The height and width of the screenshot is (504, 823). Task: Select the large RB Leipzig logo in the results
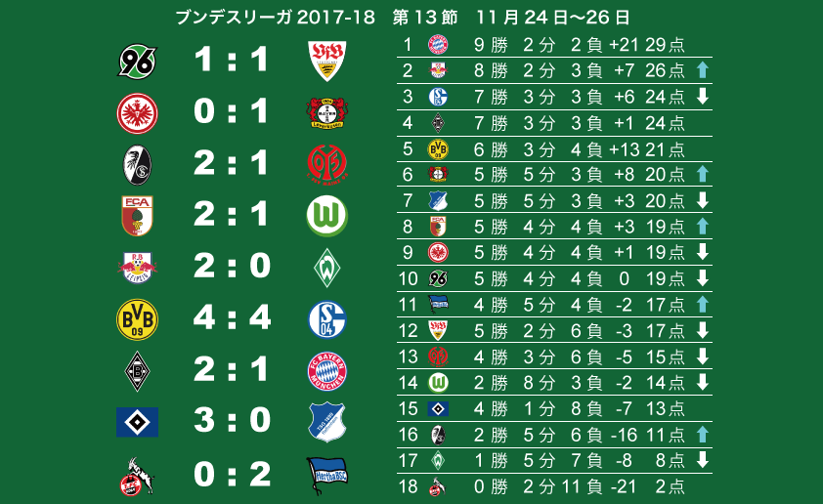click(137, 268)
